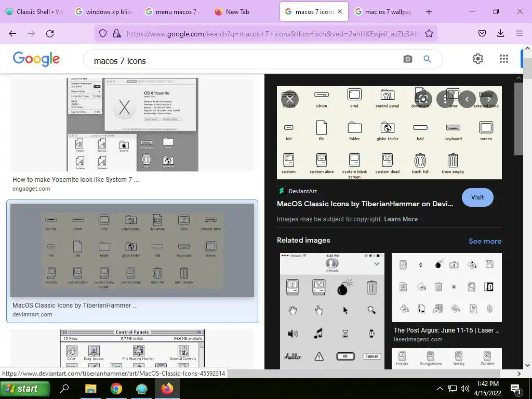Search this image with Google Lens
The width and height of the screenshot is (532, 399).
[422, 99]
